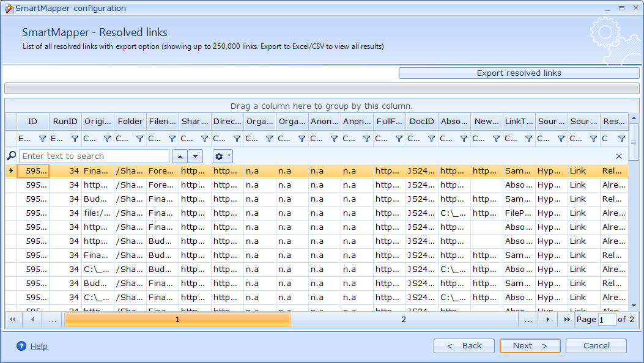Click Export resolved links button

pyautogui.click(x=519, y=73)
